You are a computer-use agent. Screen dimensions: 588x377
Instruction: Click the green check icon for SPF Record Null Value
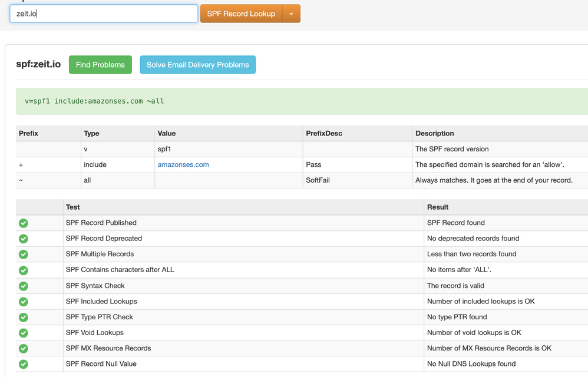(23, 364)
